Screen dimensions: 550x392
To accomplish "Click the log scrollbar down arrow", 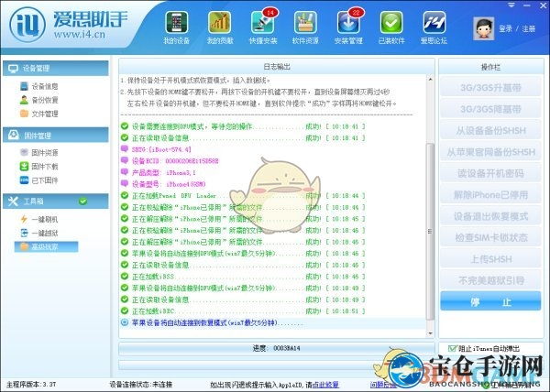I will [430, 333].
